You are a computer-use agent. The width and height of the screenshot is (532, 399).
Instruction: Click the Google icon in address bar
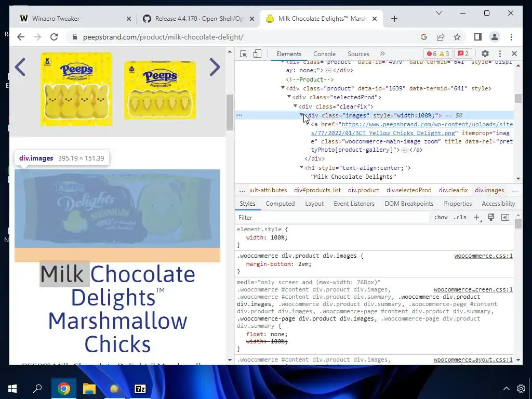[424, 37]
